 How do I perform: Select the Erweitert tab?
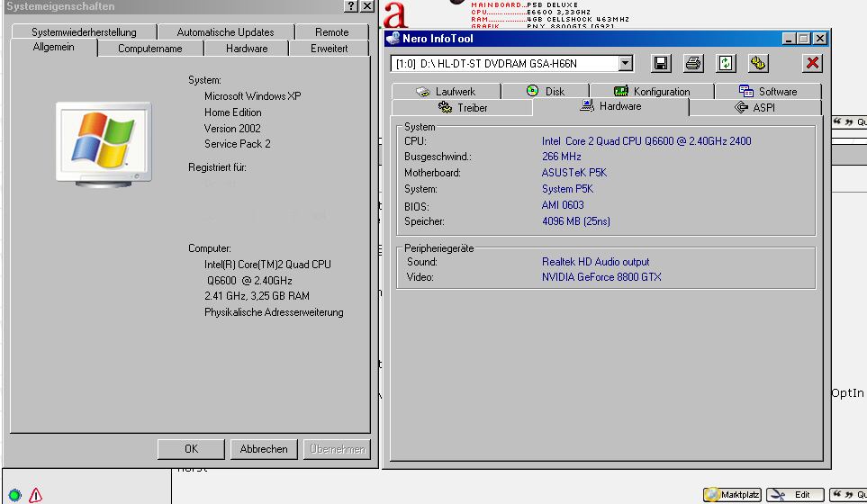(329, 49)
